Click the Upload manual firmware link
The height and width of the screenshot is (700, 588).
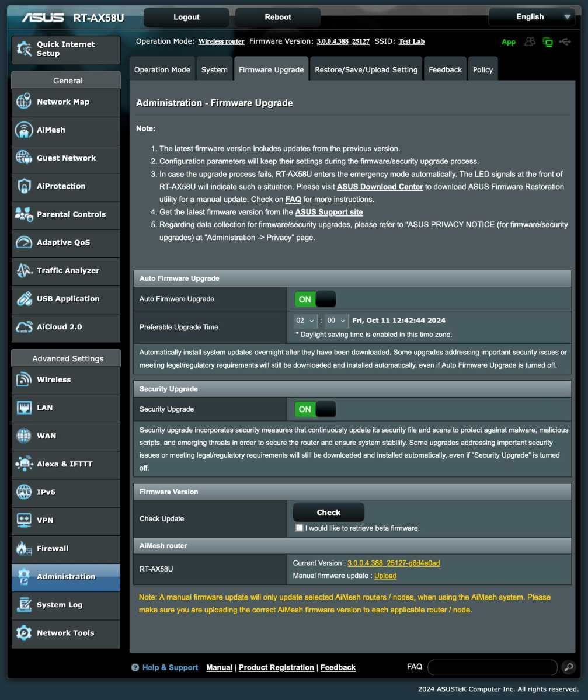[x=385, y=576]
